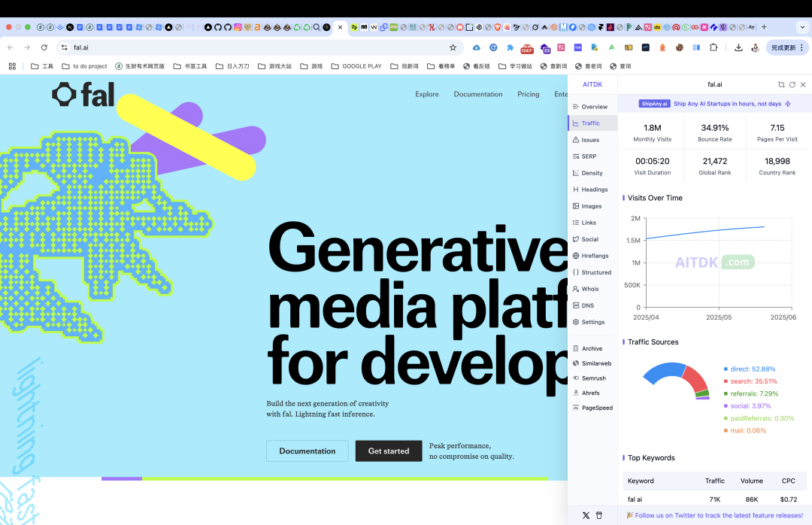
Task: Click the Get started button
Action: tap(389, 451)
